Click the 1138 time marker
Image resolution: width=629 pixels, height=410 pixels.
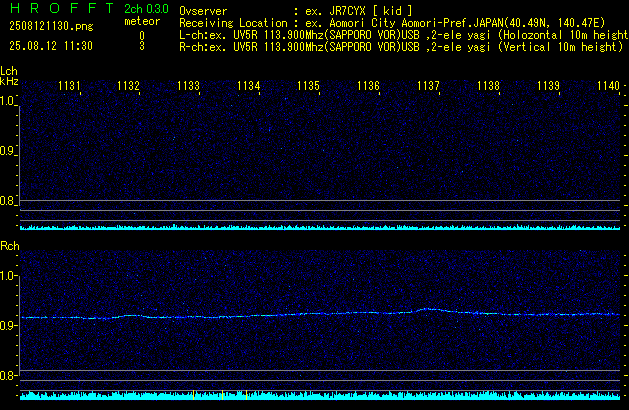(x=488, y=86)
